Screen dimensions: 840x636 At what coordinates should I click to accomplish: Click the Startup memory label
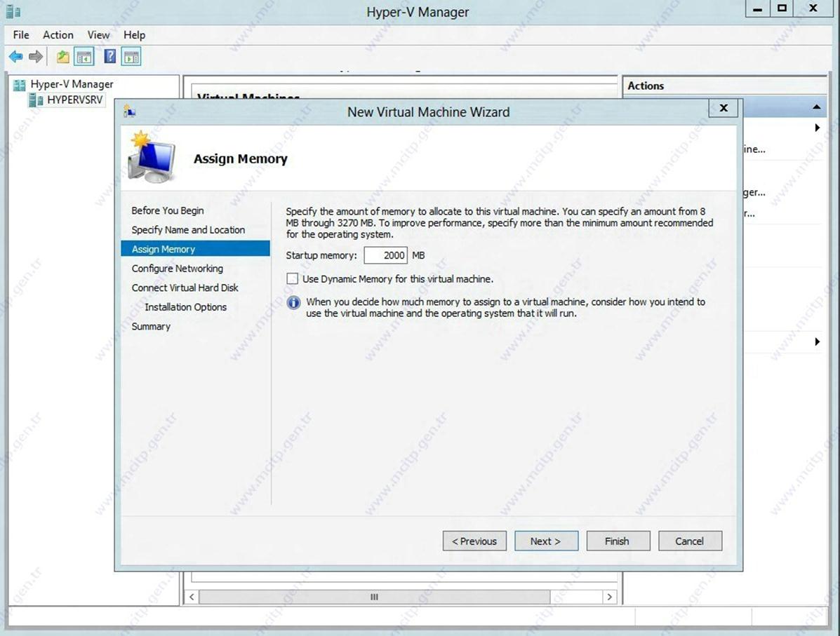click(321, 255)
